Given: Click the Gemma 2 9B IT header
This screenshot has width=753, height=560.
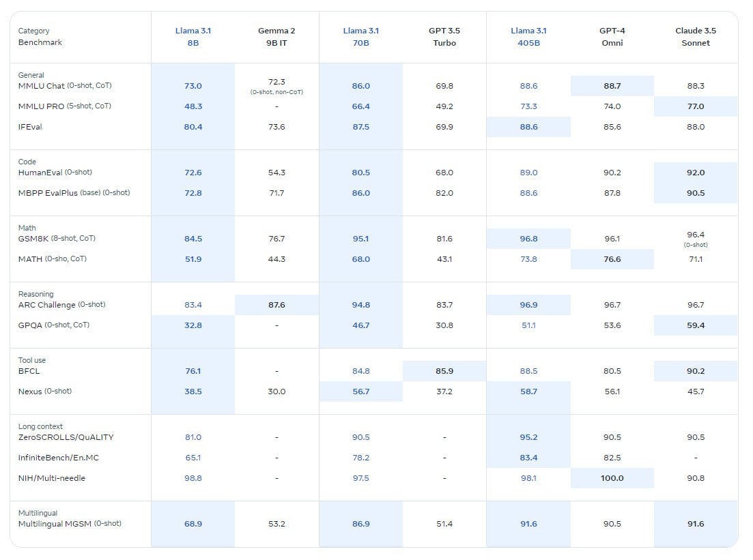Looking at the screenshot, I should click(x=276, y=37).
